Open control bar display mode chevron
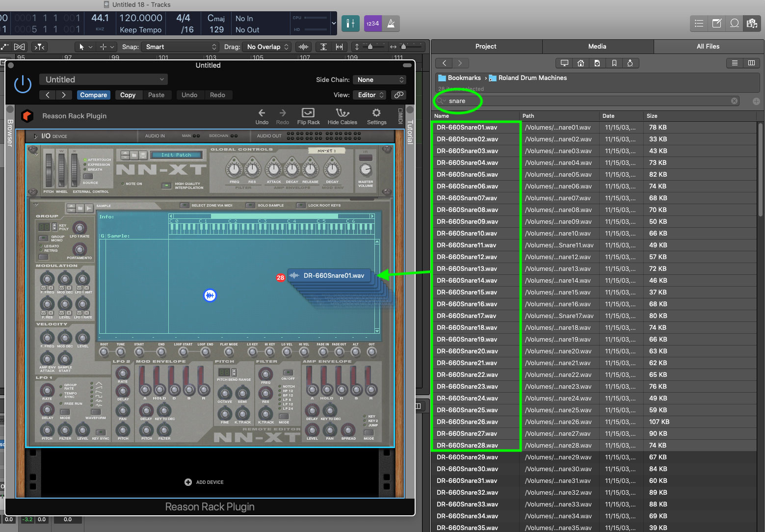This screenshot has height=532, width=765. click(x=334, y=23)
